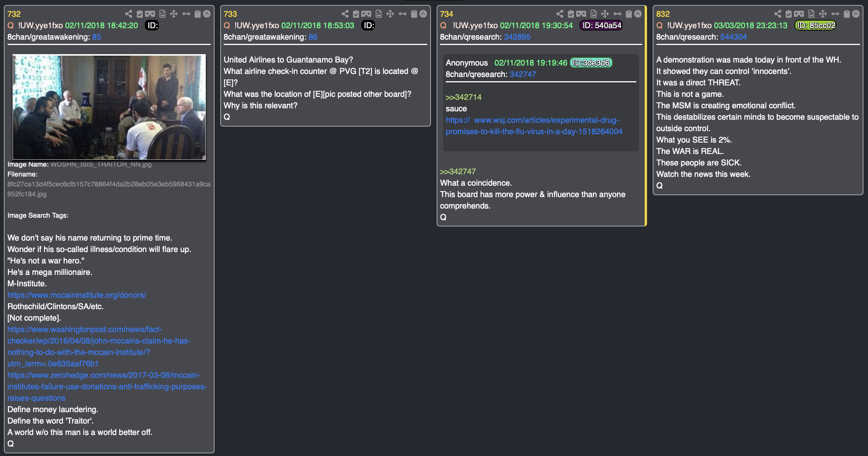Screen dimensions: 868x456
Task: Click the teal ID:3de3d6 badge
Action: pos(591,63)
